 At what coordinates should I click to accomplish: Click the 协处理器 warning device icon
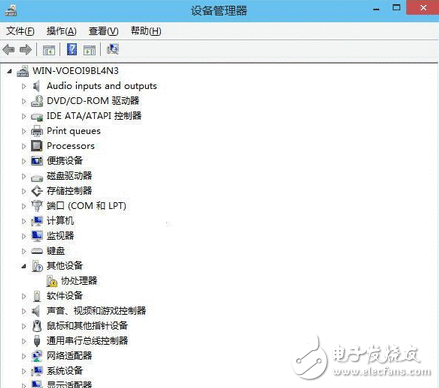(x=52, y=281)
